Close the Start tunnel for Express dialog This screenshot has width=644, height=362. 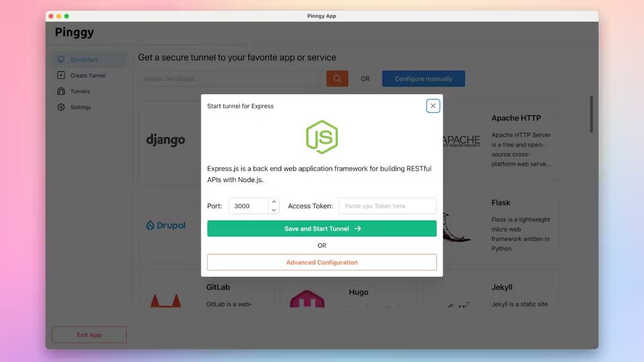433,106
